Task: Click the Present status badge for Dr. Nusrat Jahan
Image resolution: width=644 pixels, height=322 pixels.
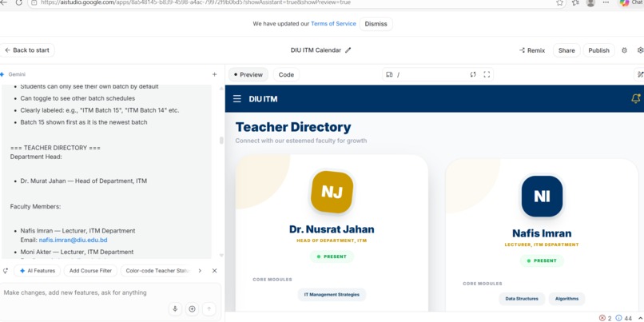Action: (332, 256)
